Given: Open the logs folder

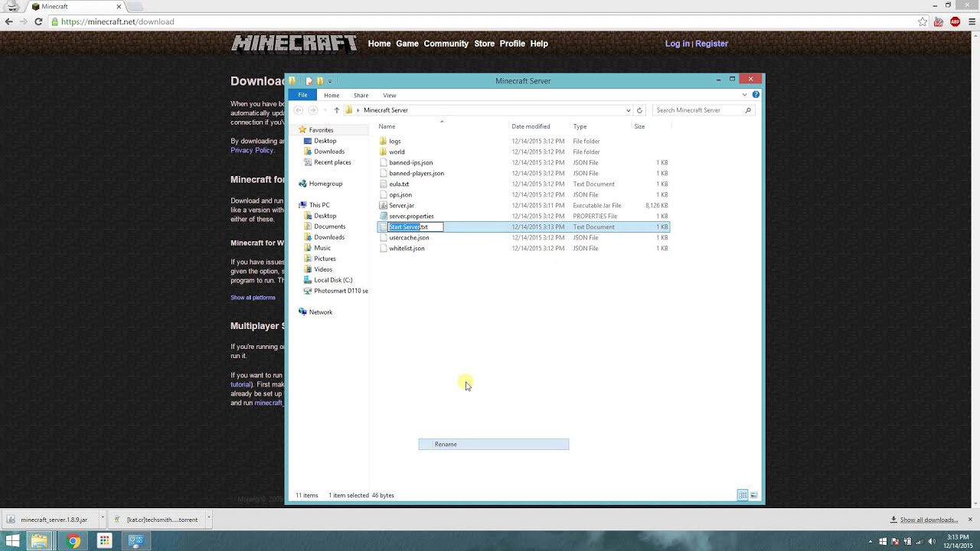Looking at the screenshot, I should click(394, 141).
